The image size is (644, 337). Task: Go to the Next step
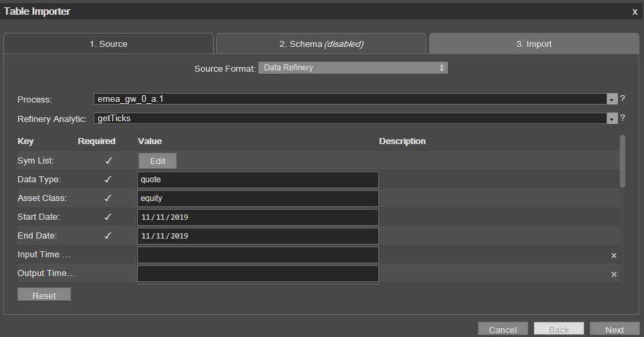pyautogui.click(x=615, y=329)
